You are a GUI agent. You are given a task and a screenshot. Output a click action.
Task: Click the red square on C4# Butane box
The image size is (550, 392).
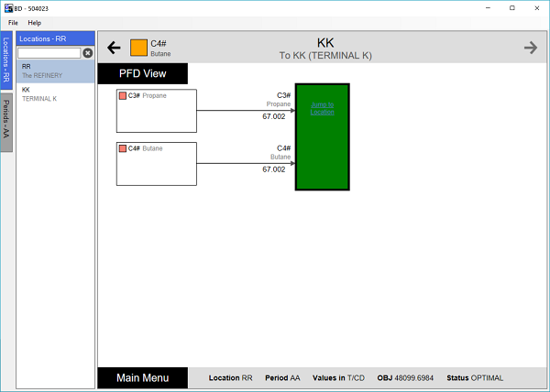122,148
